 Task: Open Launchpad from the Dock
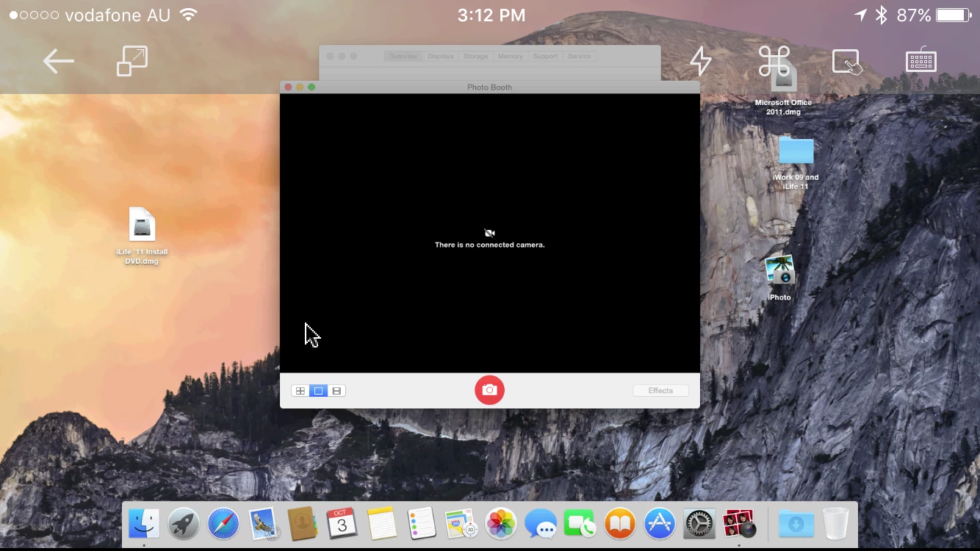(184, 525)
